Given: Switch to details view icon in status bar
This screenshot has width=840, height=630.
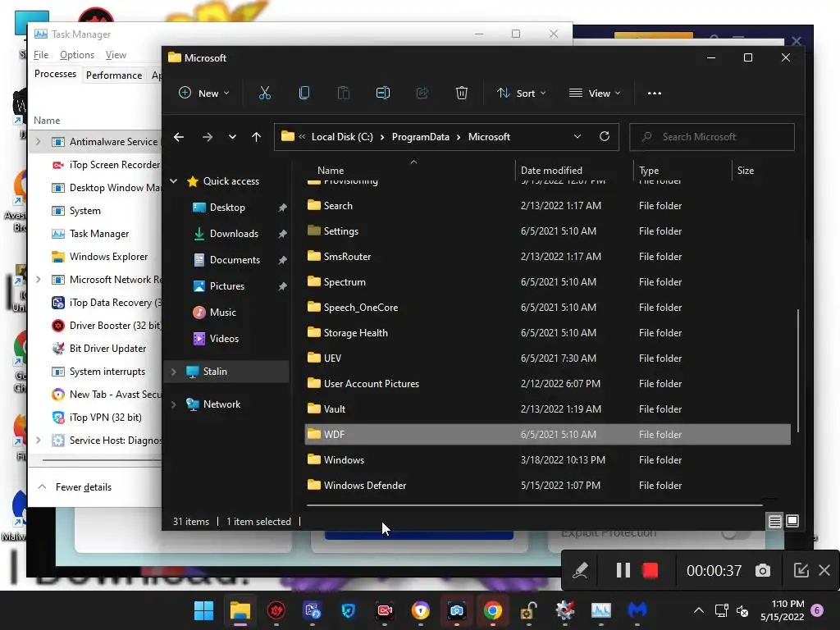Looking at the screenshot, I should 774,521.
